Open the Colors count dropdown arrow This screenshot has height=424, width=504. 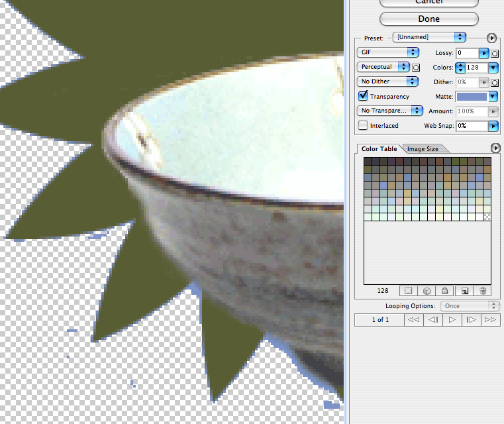(493, 68)
